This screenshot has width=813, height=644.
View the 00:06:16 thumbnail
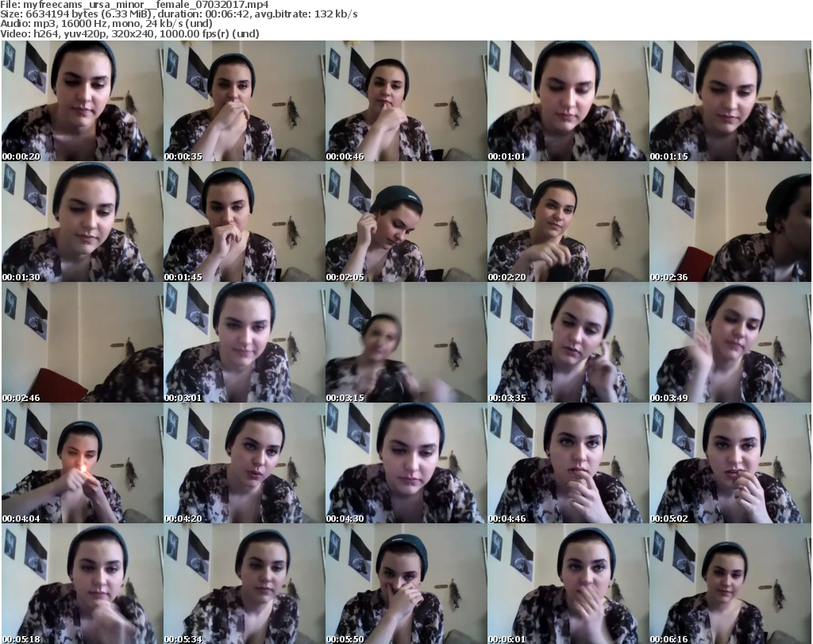click(730, 584)
